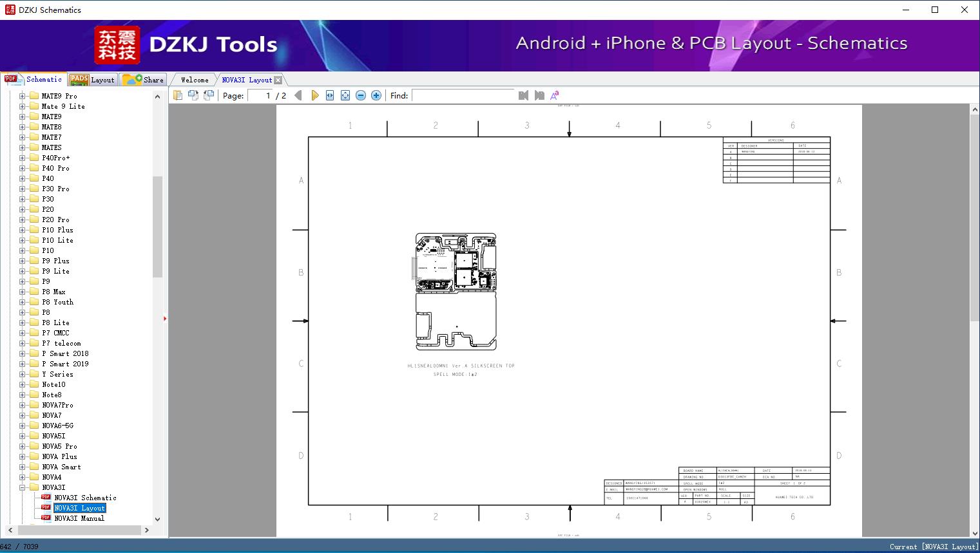Click the document view vertical scrollbar thumb
This screenshot has width=980, height=553.
pyautogui.click(x=975, y=218)
